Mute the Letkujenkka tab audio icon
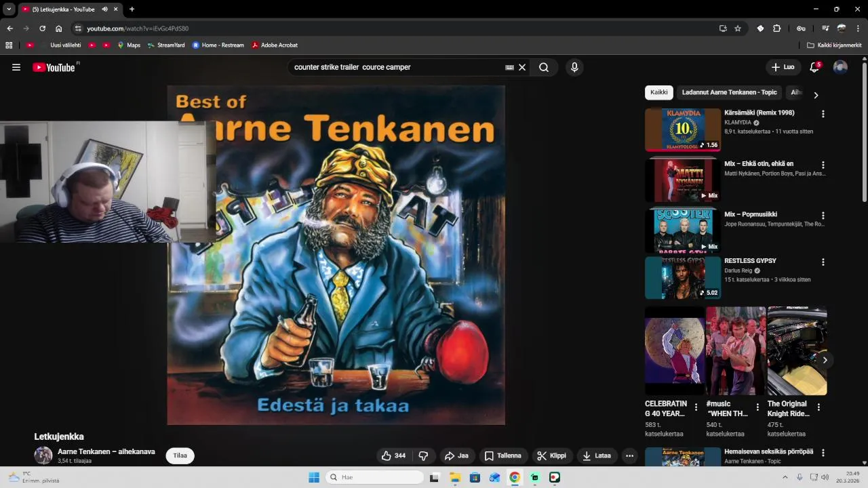Image resolution: width=868 pixels, height=488 pixels. click(x=104, y=9)
